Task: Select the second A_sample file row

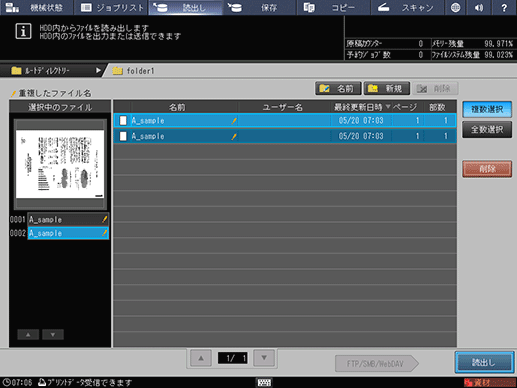Action: (x=285, y=136)
